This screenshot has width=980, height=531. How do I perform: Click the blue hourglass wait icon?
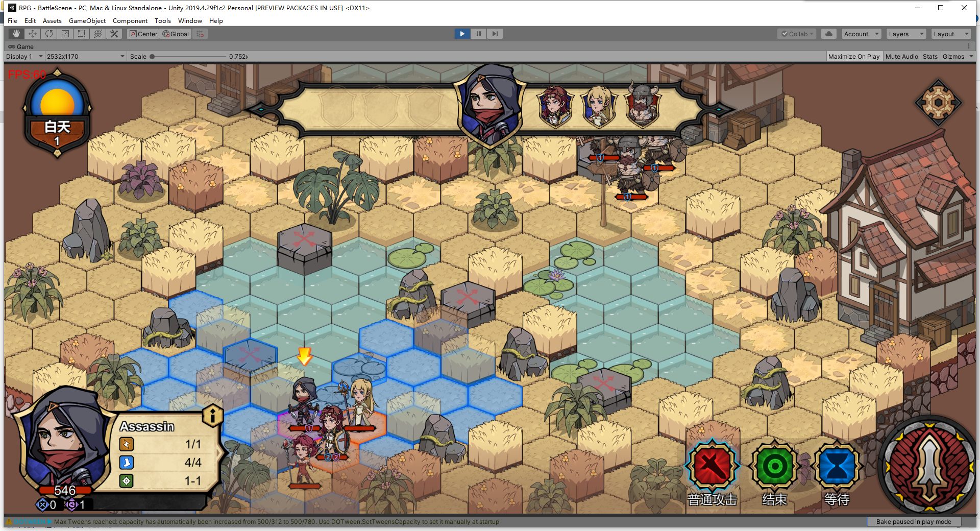pos(837,466)
